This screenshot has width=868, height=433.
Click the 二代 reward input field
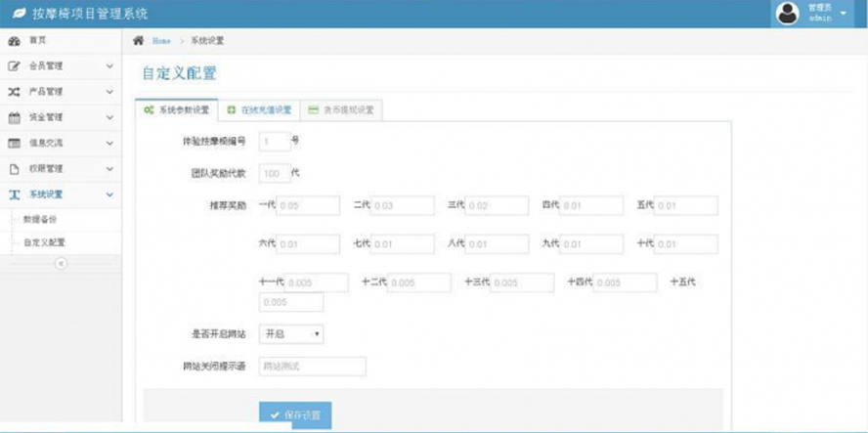pyautogui.click(x=403, y=205)
